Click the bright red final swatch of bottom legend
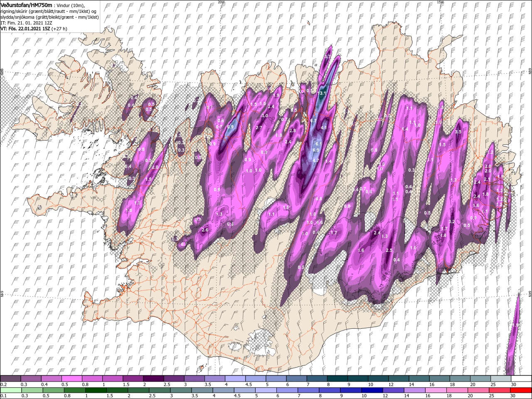Viewport: 532px width, 399px height. [x=521, y=390]
